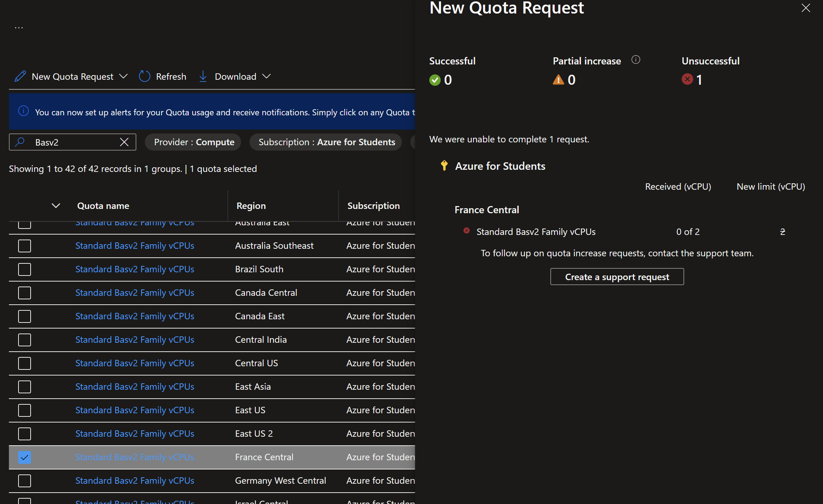Open Standard Basv2 Family vCPUs link for France Central
The image size is (823, 504).
[135, 457]
